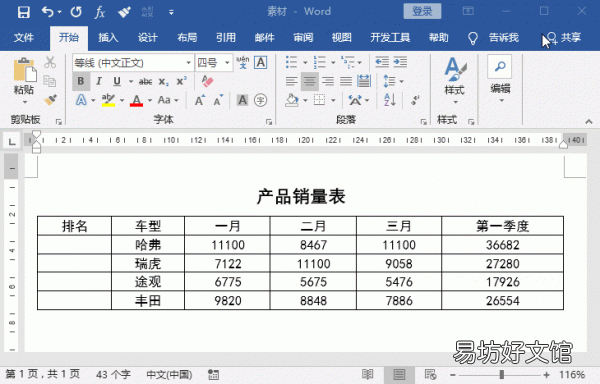Insert an equation with the fx icon

100,12
